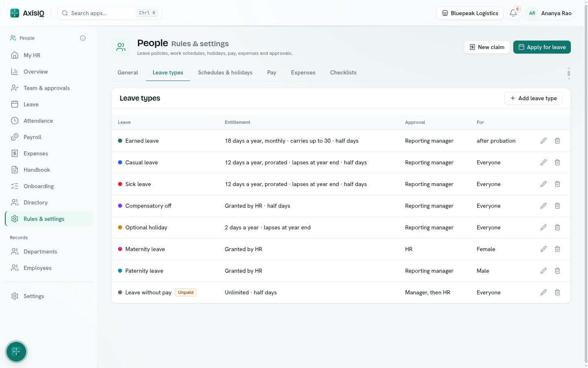
Task: Open the Attendance page
Action: tap(49, 121)
